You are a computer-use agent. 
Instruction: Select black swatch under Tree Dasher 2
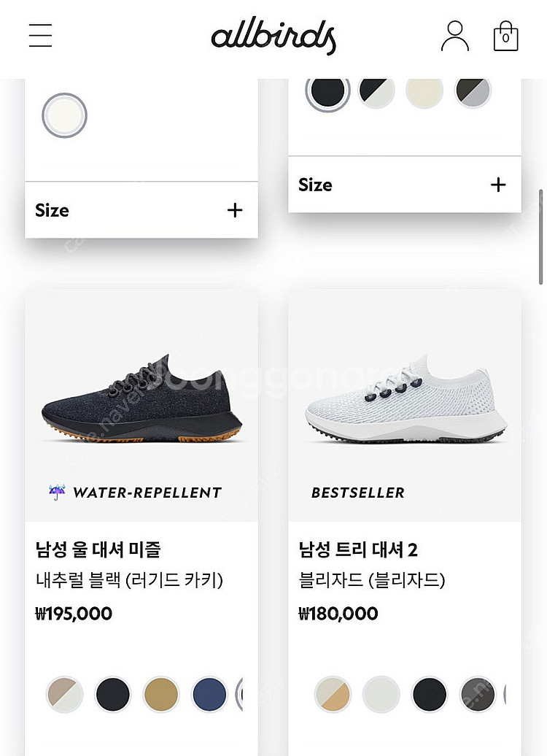tap(430, 694)
